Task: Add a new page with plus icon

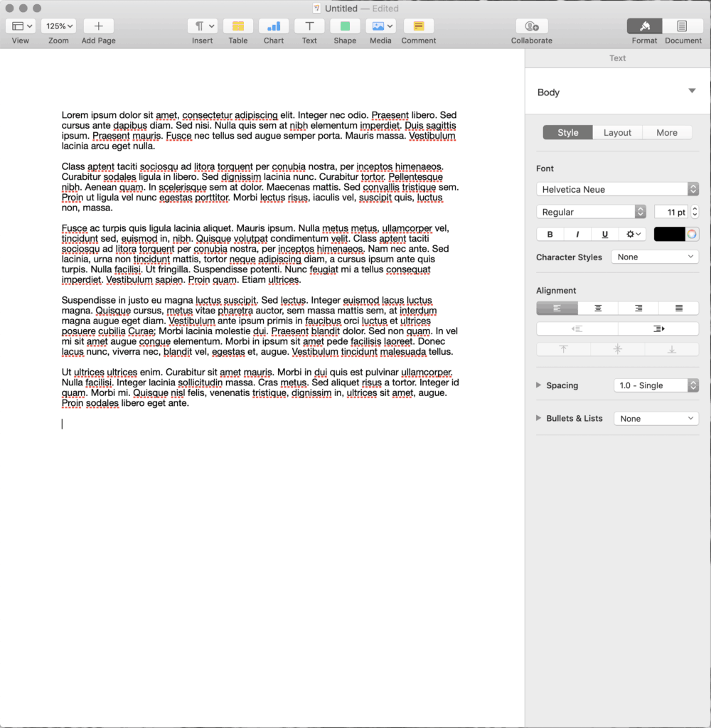Action: tap(98, 26)
